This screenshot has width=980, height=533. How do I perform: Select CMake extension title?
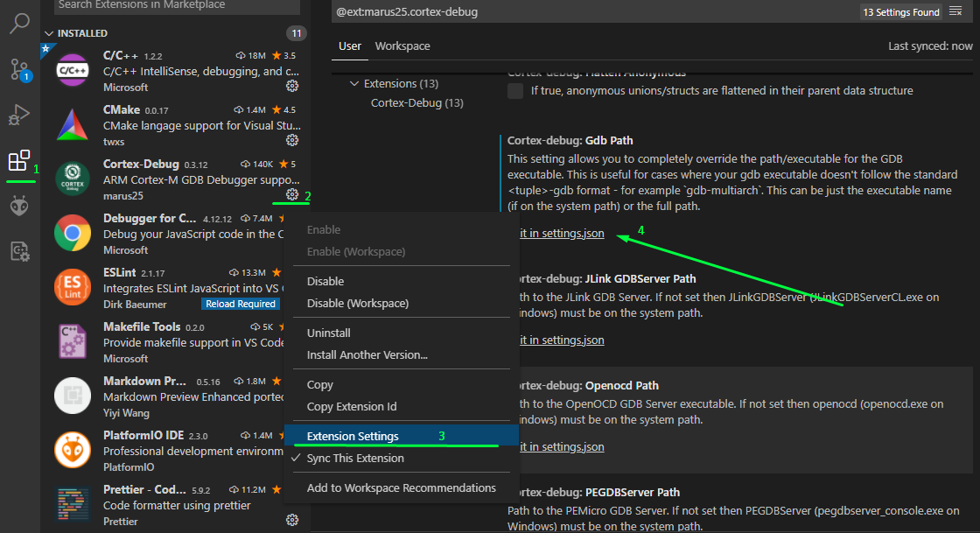122,109
